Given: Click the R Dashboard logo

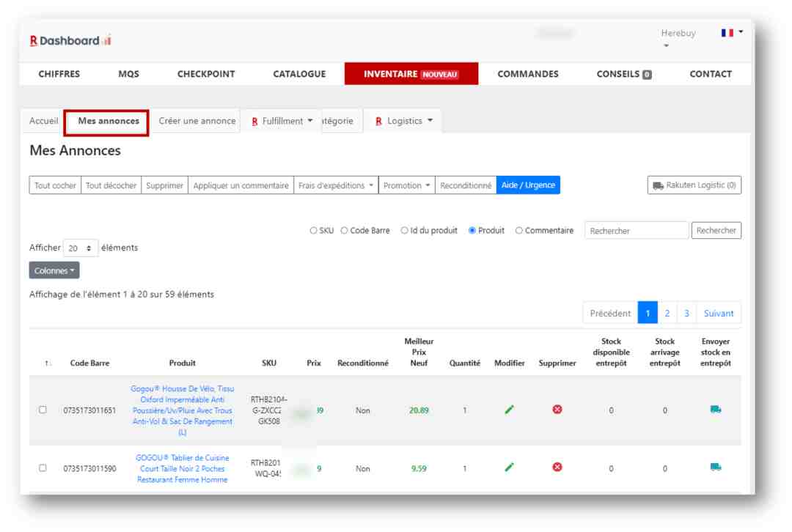Looking at the screenshot, I should coord(70,40).
